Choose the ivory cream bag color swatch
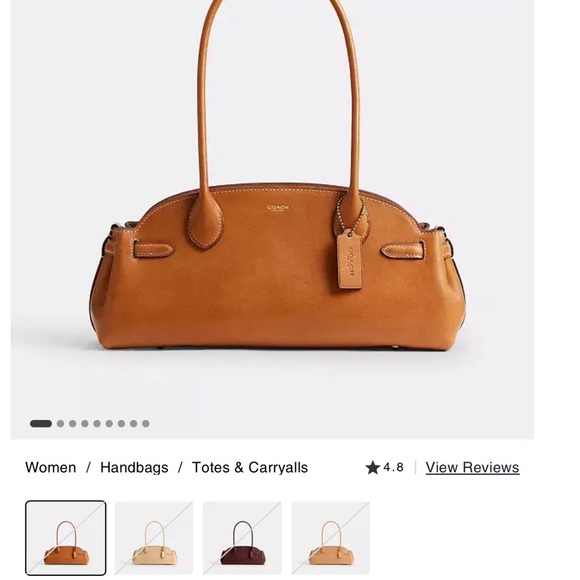Image resolution: width=580 pixels, height=580 pixels. (x=154, y=538)
